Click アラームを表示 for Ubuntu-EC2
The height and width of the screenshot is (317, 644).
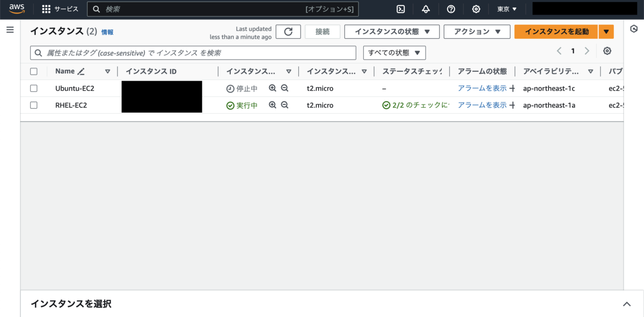point(482,89)
